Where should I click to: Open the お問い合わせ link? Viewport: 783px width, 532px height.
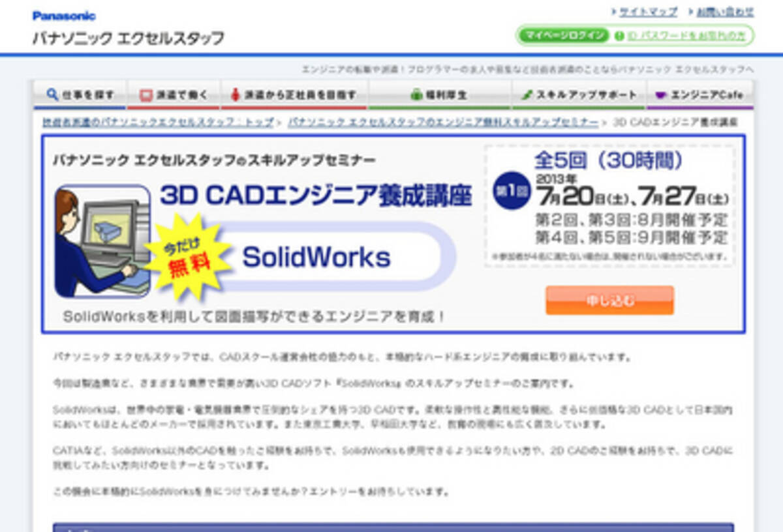click(x=725, y=12)
